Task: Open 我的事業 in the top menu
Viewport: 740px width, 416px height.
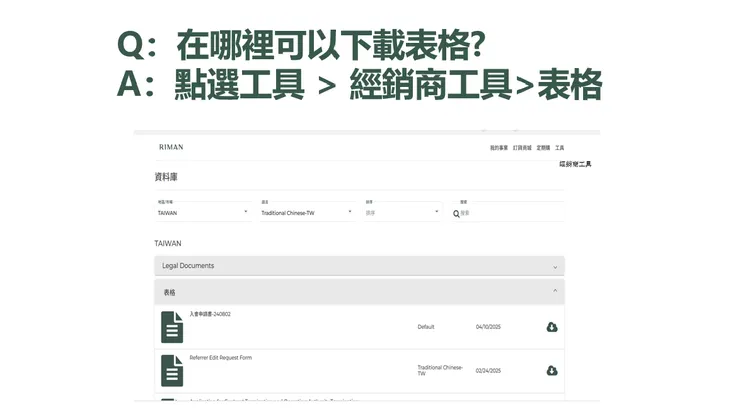Action: (499, 148)
